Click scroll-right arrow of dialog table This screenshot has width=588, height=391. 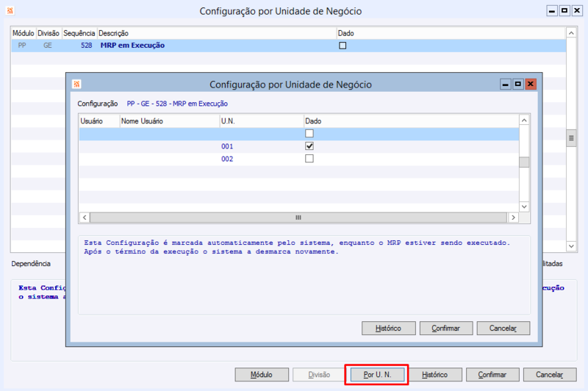coord(513,218)
